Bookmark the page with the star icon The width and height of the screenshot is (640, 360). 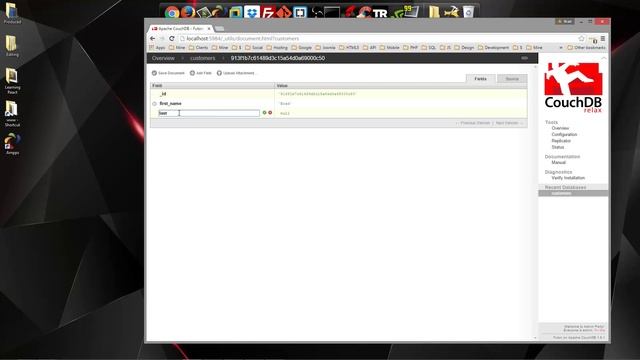(582, 38)
